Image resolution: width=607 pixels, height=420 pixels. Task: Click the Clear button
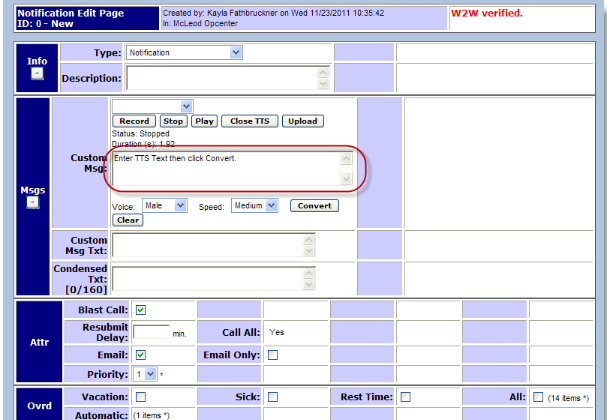coord(127,220)
